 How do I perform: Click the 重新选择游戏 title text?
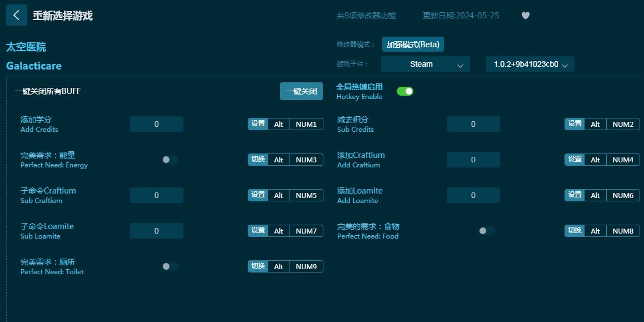click(x=62, y=16)
